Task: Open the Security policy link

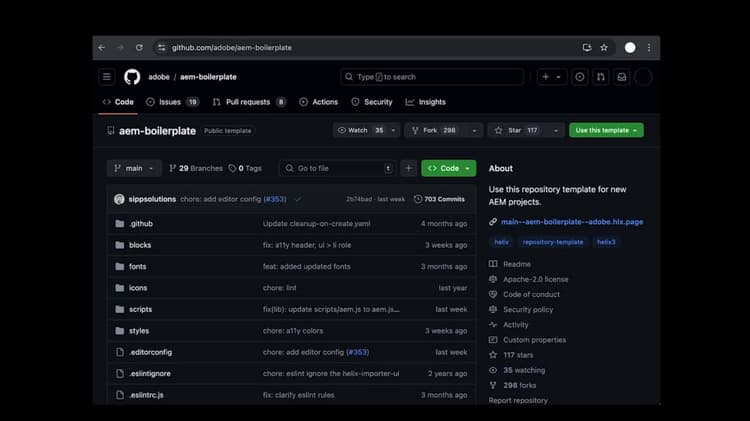Action: [521, 310]
